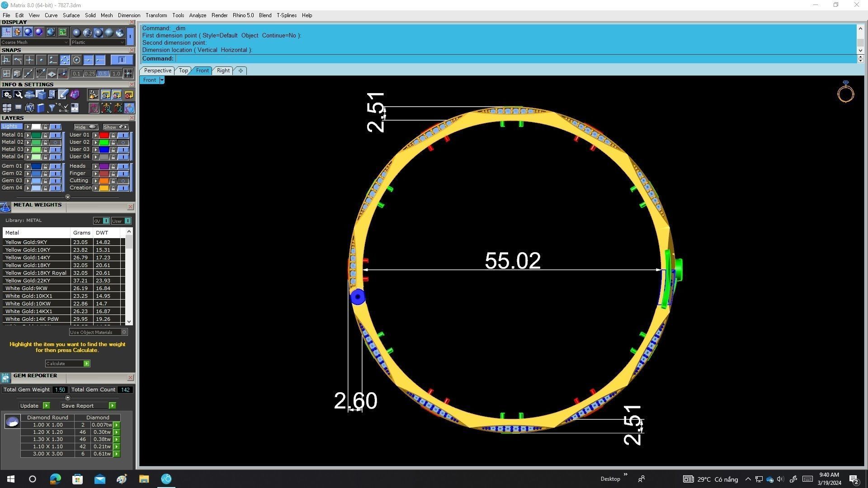Click metal weights list scroll down arrow
The image size is (868, 488).
(x=129, y=322)
